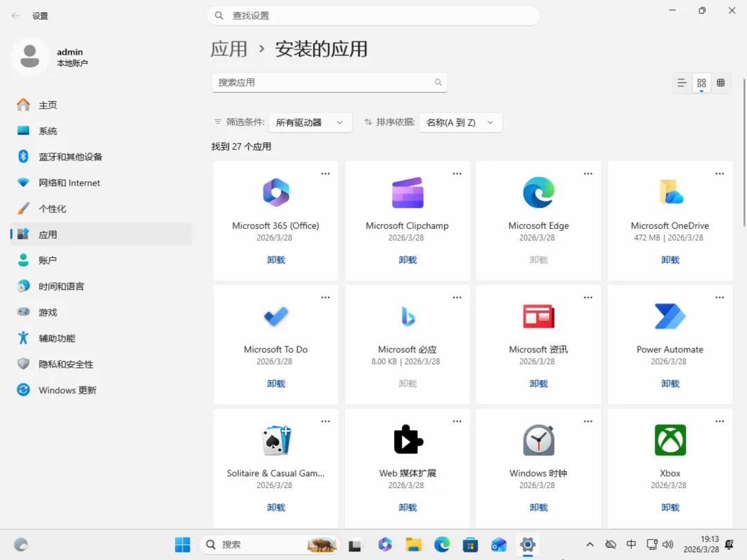Click the 搜索应用 search field
747x560 pixels.
coord(329,82)
